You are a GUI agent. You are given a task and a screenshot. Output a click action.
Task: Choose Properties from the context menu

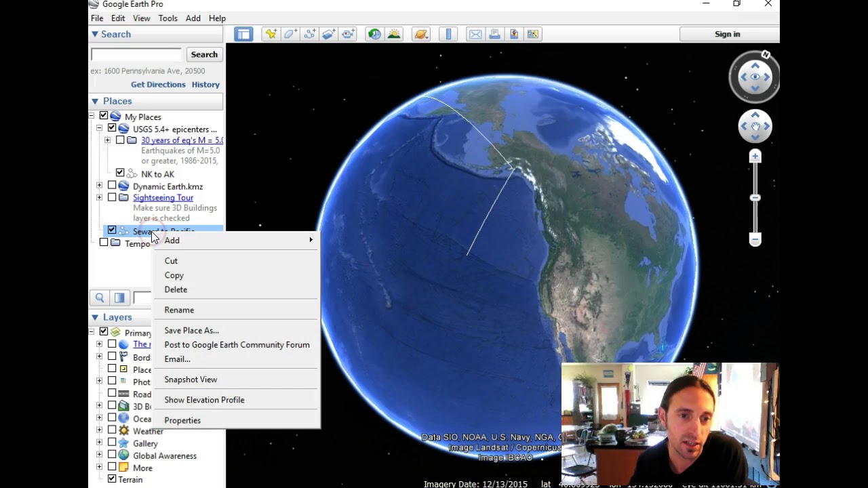click(x=182, y=420)
